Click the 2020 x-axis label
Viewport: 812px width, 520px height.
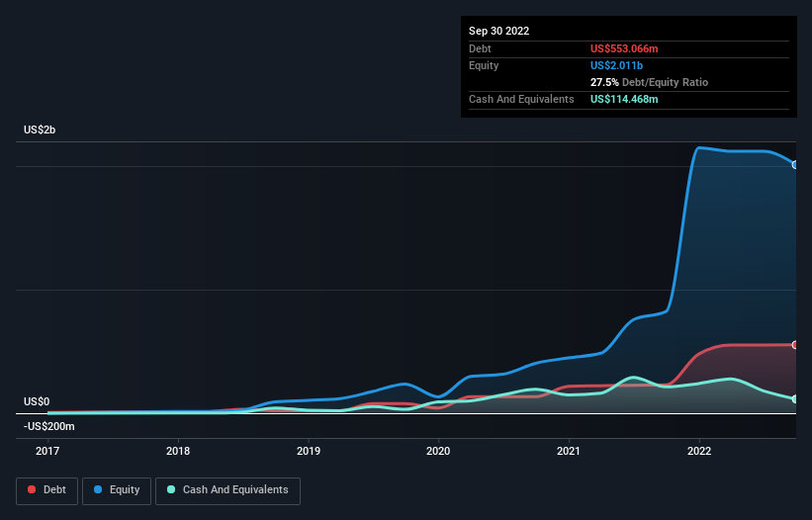[x=438, y=451]
